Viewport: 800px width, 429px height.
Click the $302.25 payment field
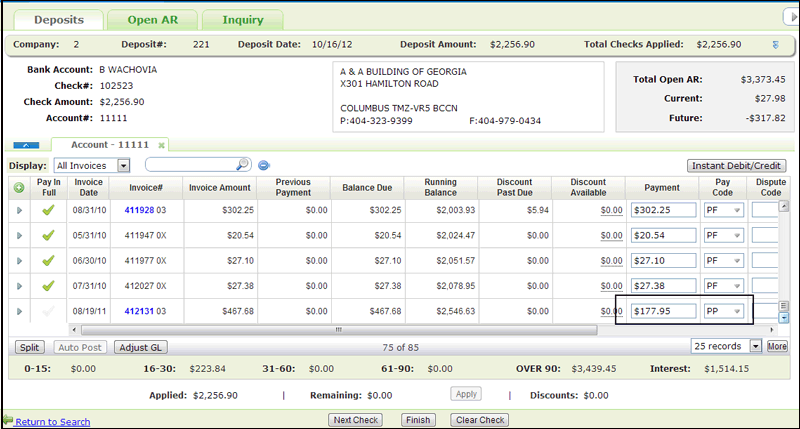point(663,210)
